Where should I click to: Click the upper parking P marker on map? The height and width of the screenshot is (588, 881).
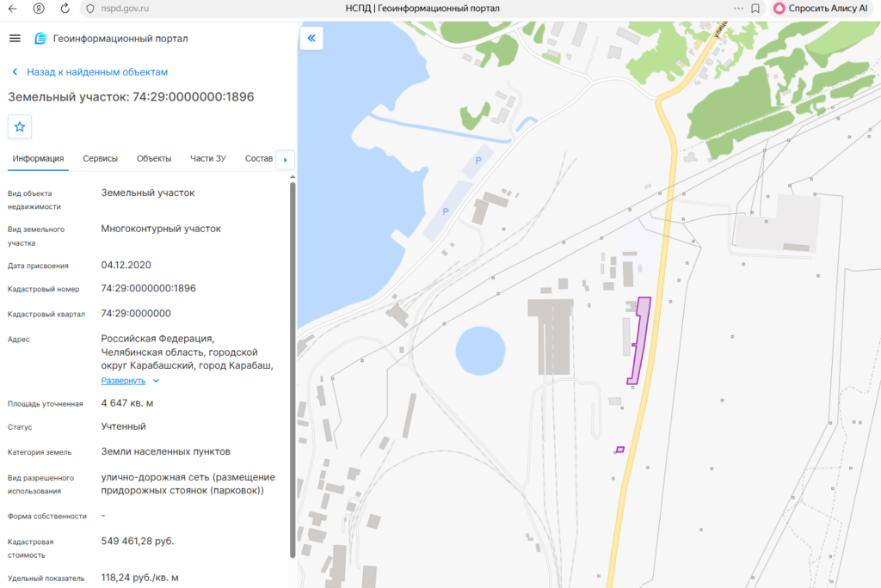point(478,161)
